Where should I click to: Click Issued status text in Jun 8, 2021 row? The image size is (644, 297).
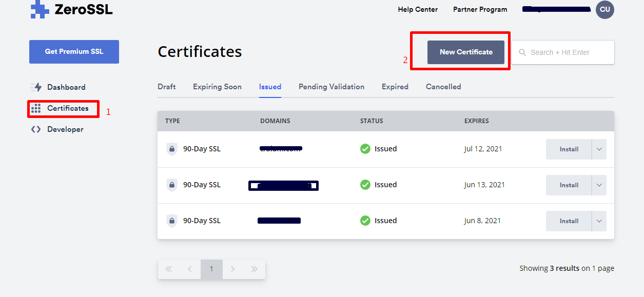[385, 221]
